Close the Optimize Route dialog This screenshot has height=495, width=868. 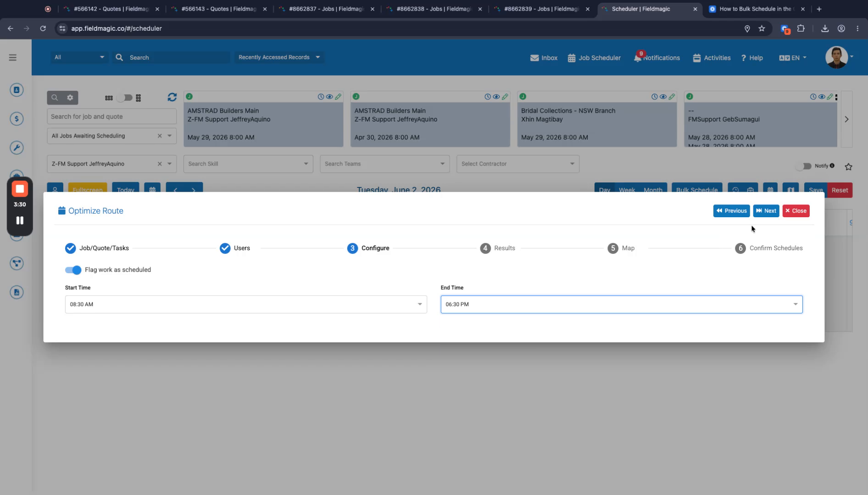click(x=796, y=211)
